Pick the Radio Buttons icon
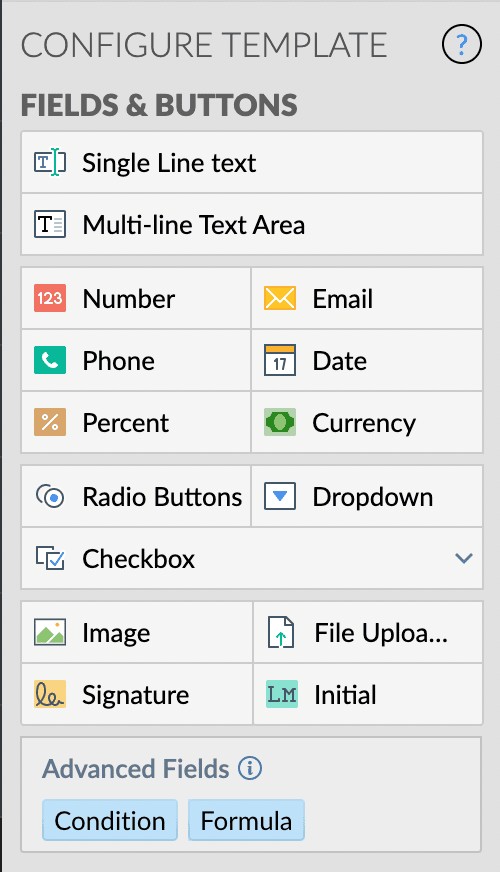This screenshot has width=500, height=872. coord(50,496)
